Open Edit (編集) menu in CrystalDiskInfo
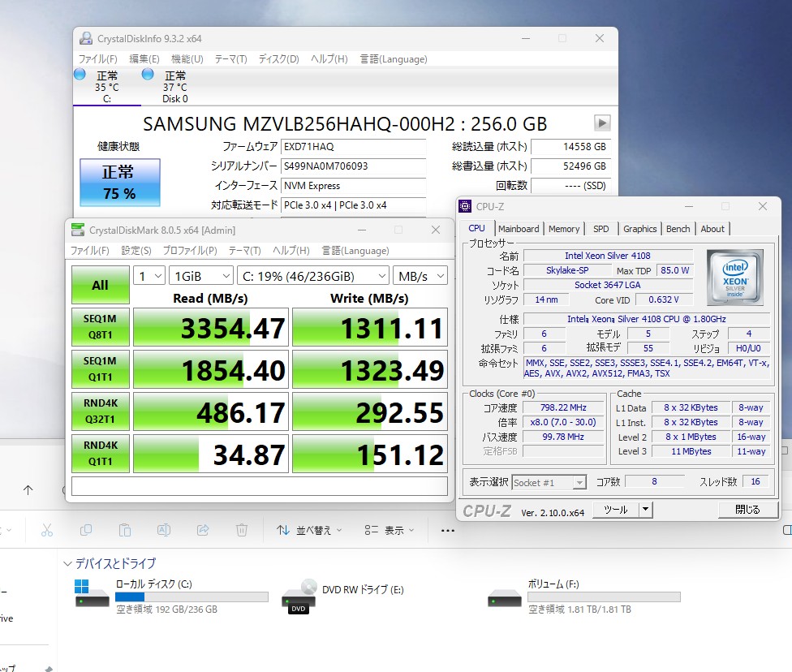The image size is (792, 672). [144, 59]
